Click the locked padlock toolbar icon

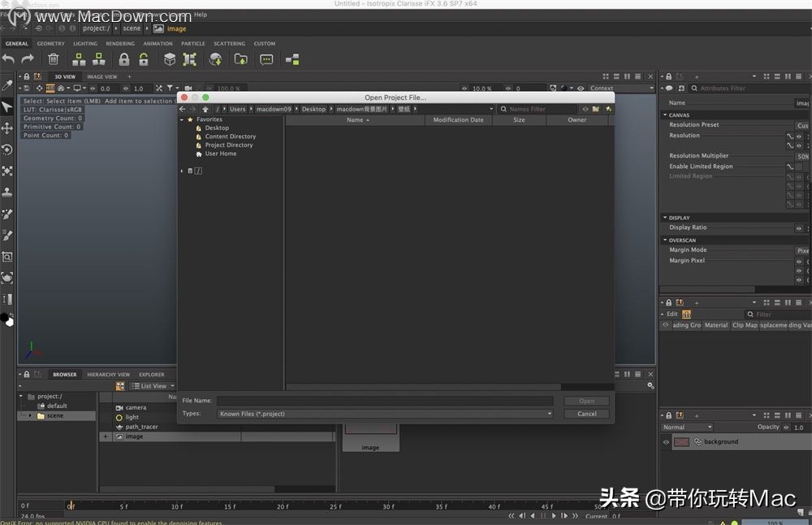pos(123,59)
